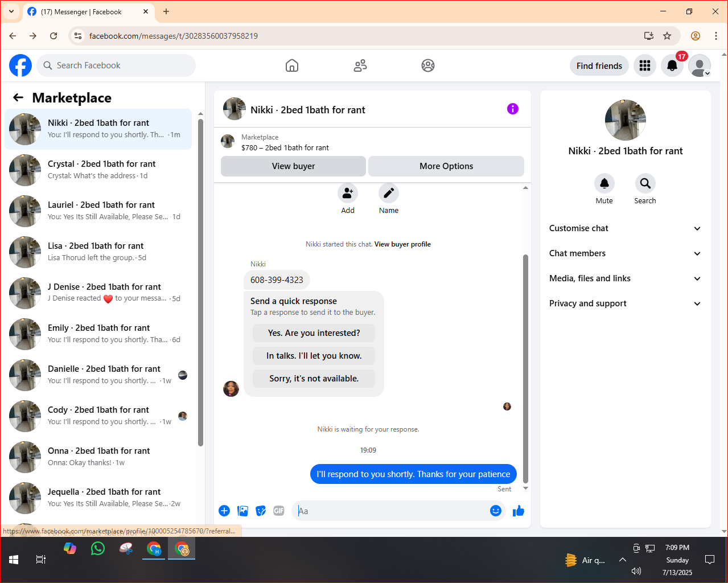Send a thumbs up like
Screen dimensions: 728x583
point(519,511)
